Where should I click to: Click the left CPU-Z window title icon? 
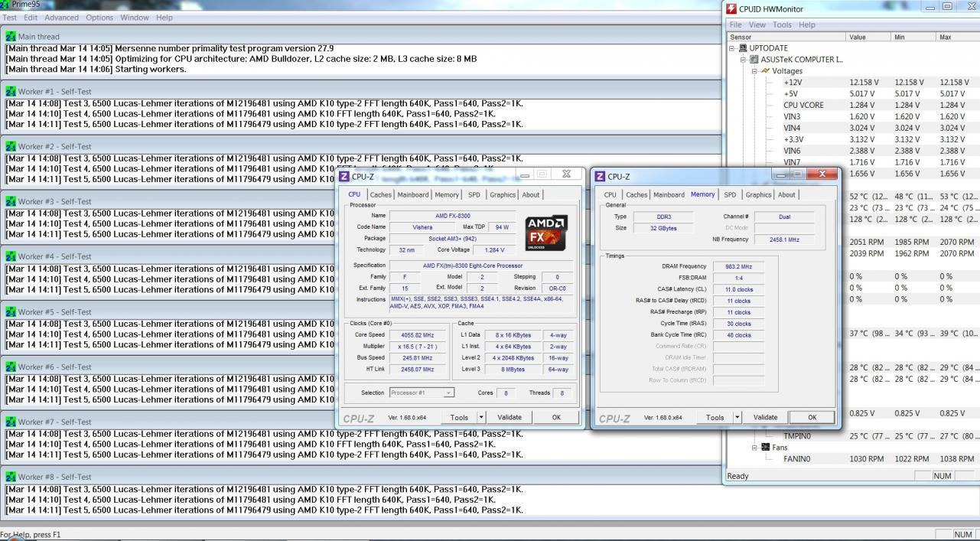click(344, 177)
